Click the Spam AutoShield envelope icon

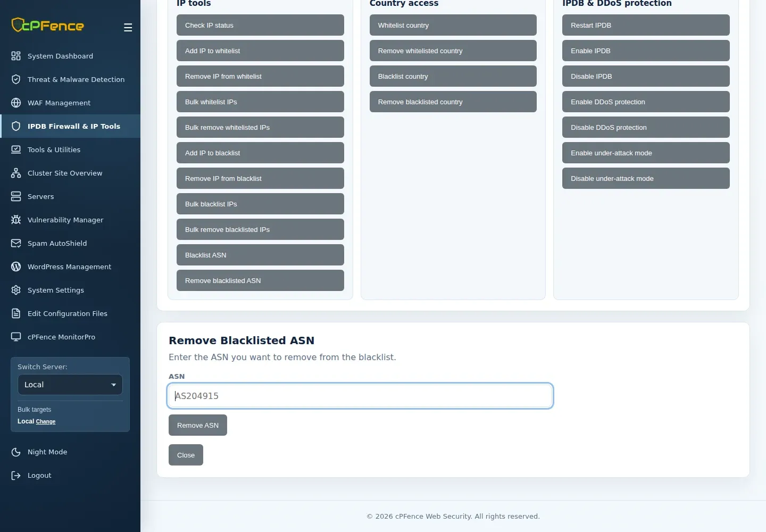(16, 243)
